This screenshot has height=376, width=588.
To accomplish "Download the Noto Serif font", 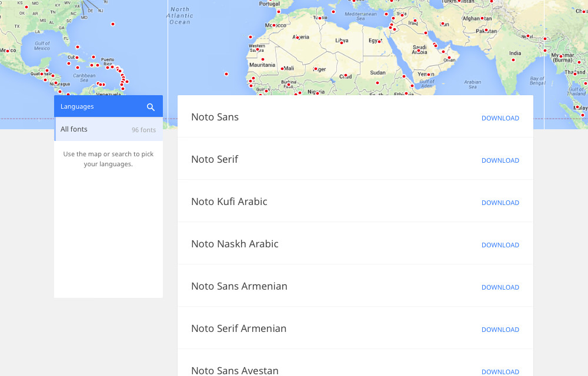I will 500,160.
